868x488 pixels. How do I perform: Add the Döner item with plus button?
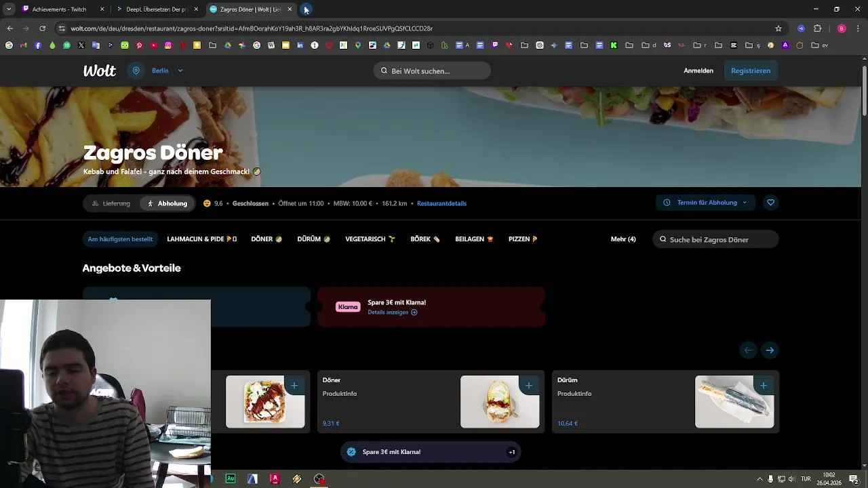[x=529, y=386]
